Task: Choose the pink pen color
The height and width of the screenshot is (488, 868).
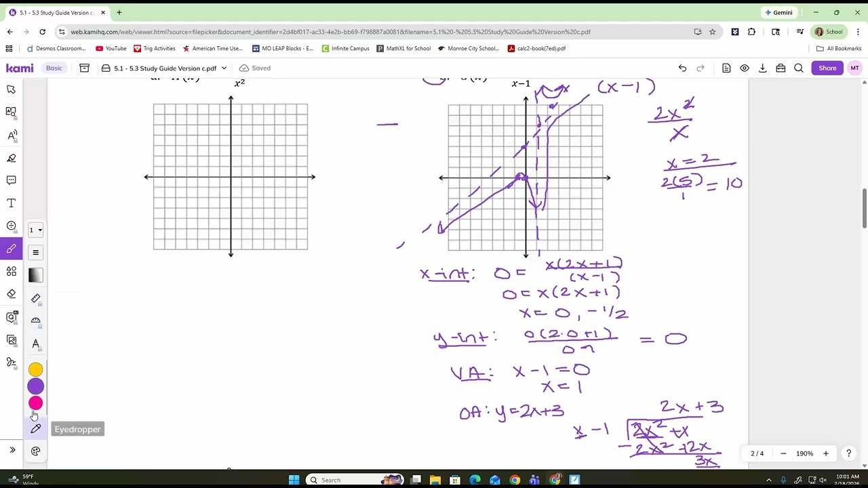Action: tap(36, 403)
